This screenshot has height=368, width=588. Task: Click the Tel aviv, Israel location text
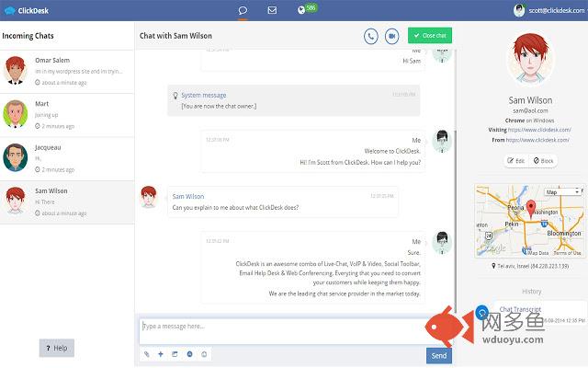click(533, 266)
